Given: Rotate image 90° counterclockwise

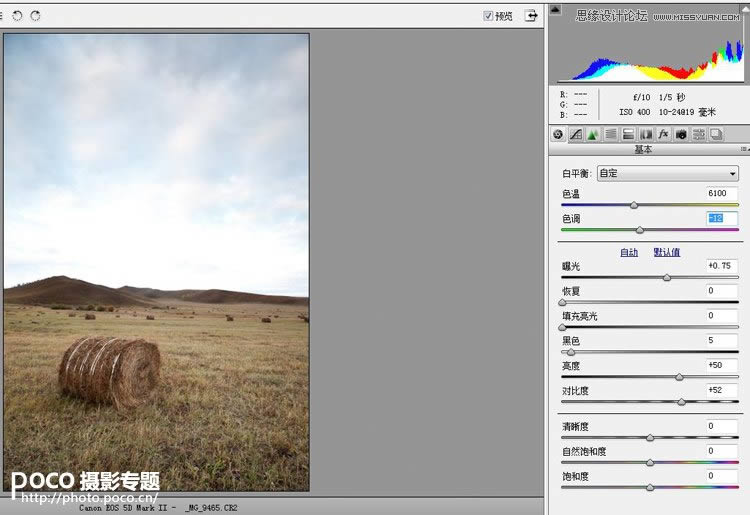Looking at the screenshot, I should tap(17, 16).
